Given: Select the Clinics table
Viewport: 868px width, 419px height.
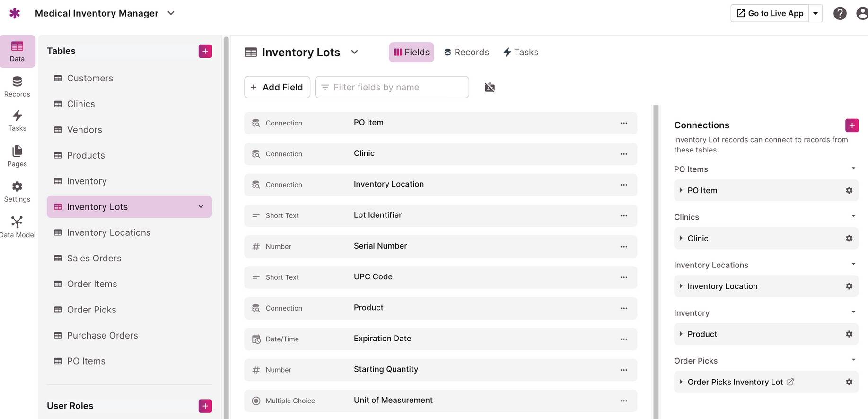Looking at the screenshot, I should point(129,104).
